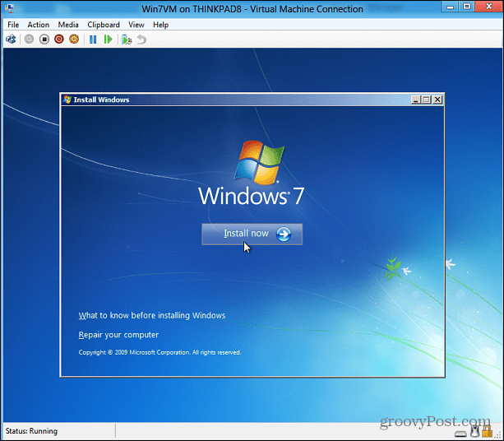Click the red Shut Down icon
This screenshot has width=504, height=441.
coord(59,39)
